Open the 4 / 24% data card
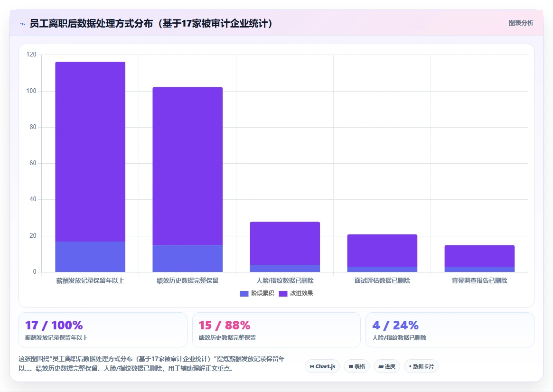This screenshot has height=392, width=553. coord(450,330)
